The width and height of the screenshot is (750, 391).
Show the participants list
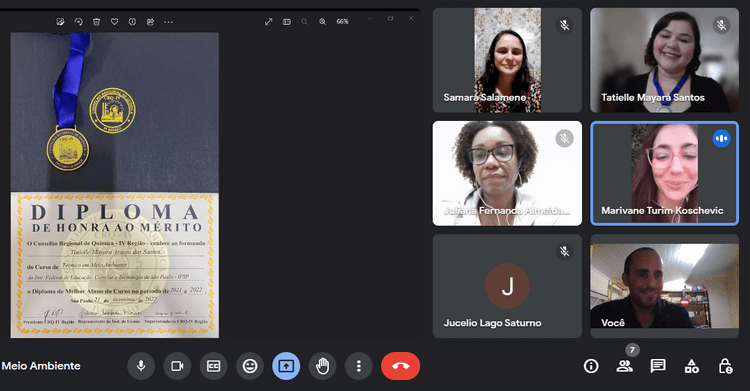point(624,366)
